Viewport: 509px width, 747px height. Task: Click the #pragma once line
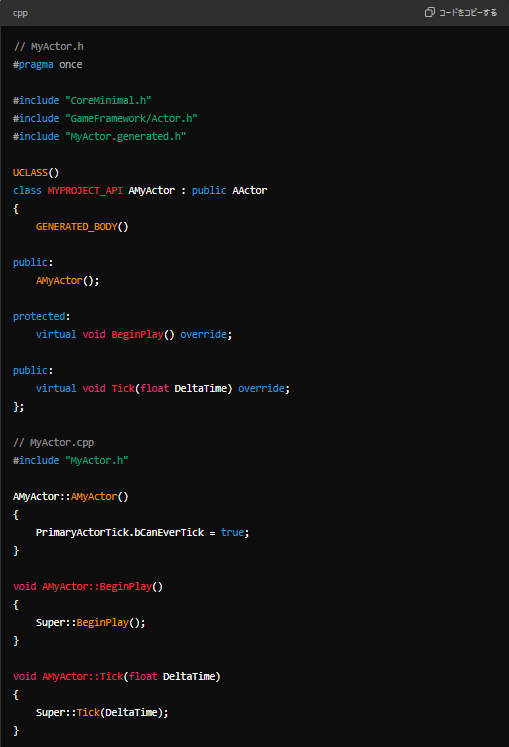[x=48, y=64]
